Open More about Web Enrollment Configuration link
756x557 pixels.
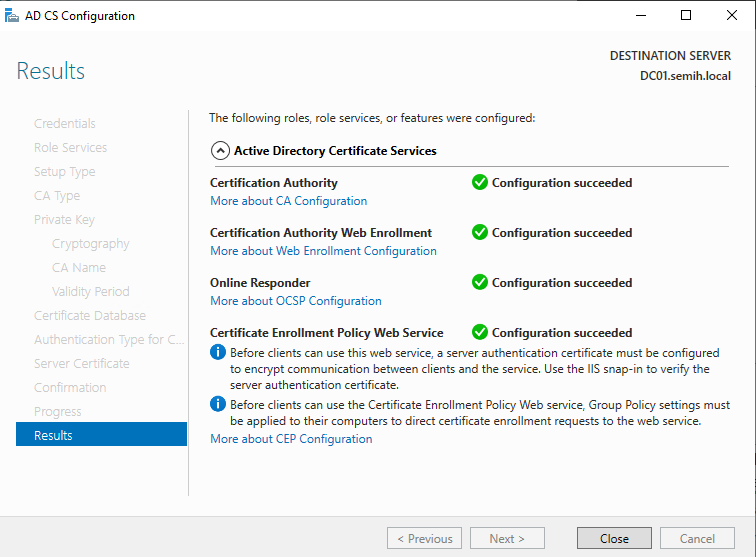click(323, 251)
